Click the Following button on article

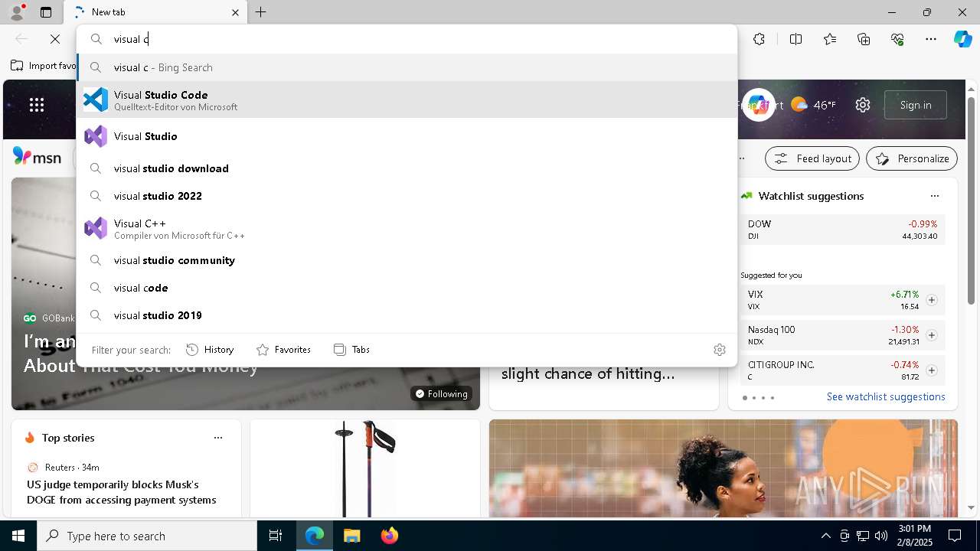tap(441, 393)
